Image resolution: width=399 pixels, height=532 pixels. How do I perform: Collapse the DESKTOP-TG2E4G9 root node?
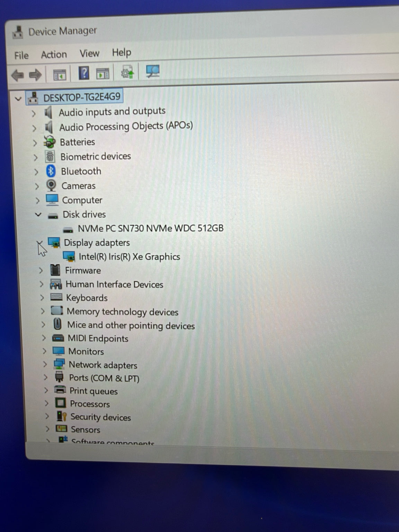click(x=18, y=99)
